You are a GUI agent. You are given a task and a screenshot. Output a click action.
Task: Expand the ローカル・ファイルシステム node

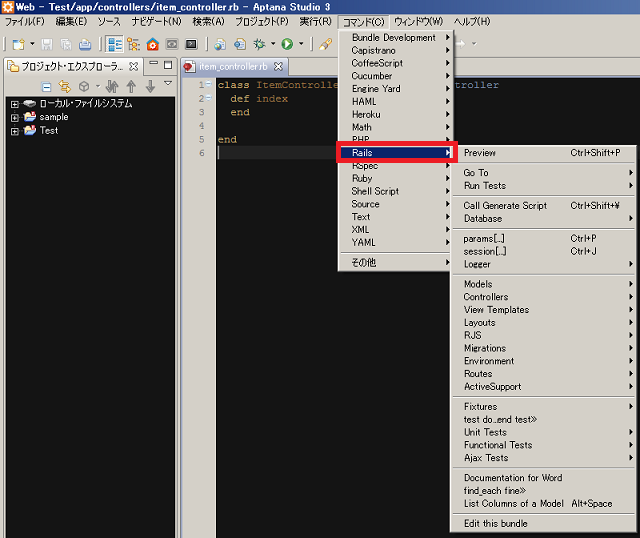(x=15, y=104)
